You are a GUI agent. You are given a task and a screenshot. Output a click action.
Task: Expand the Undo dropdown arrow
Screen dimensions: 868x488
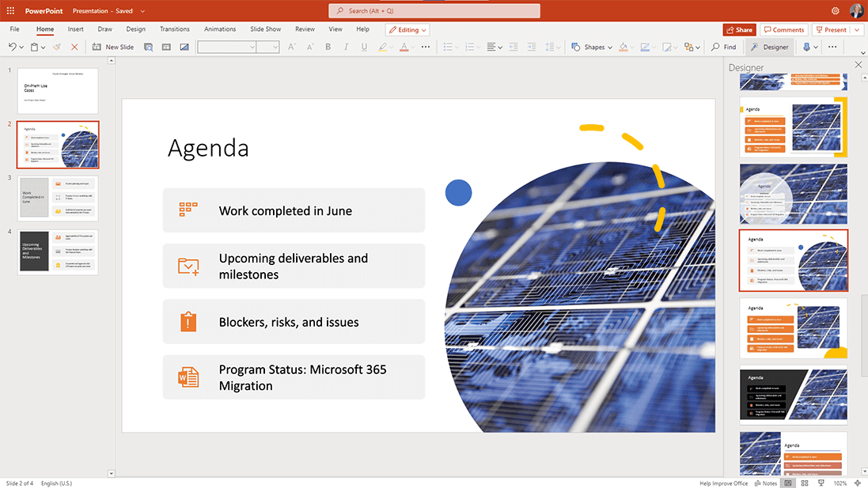20,47
